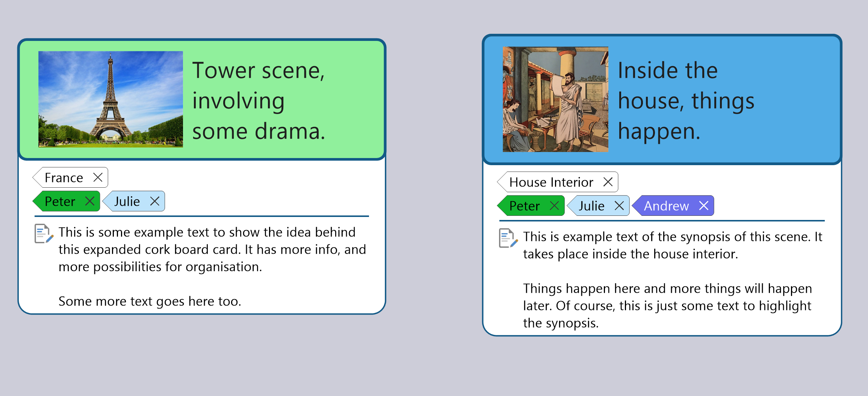868x396 pixels.
Task: Click the Eiffel Tower thumbnail image
Action: pyautogui.click(x=110, y=99)
